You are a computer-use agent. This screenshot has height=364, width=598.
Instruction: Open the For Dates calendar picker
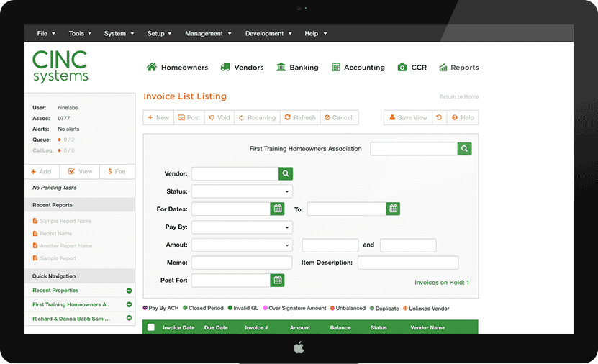click(x=277, y=209)
